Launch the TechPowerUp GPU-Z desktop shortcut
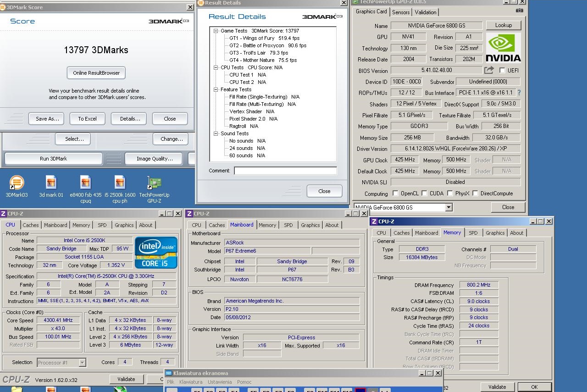Viewport: 587px width, 392px height. coord(154,189)
